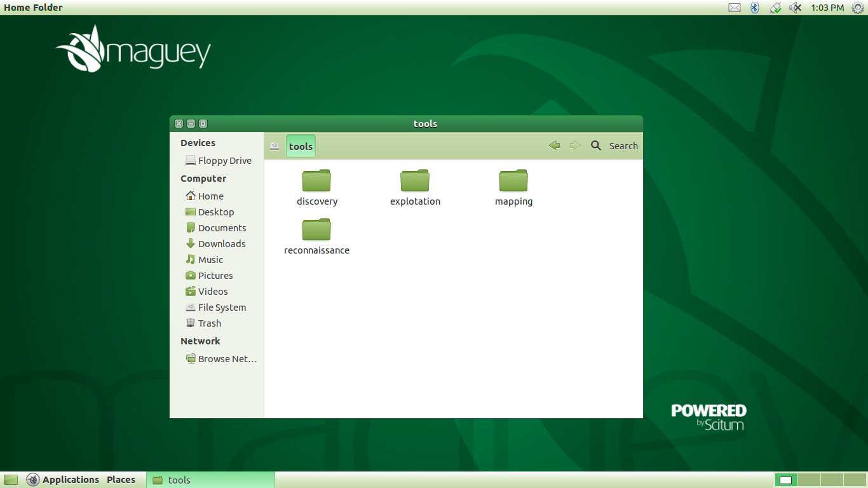The width and height of the screenshot is (868, 488).
Task: Open the reconnaissance folder icon
Action: pos(316,229)
